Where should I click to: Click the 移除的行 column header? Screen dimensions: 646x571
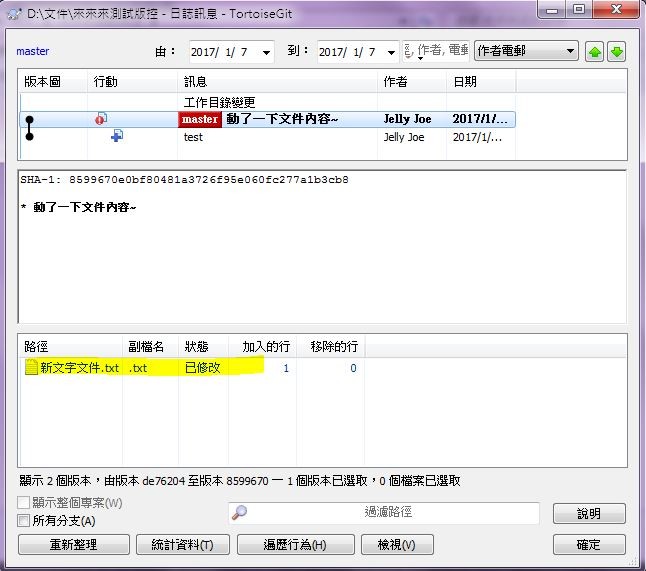point(330,346)
